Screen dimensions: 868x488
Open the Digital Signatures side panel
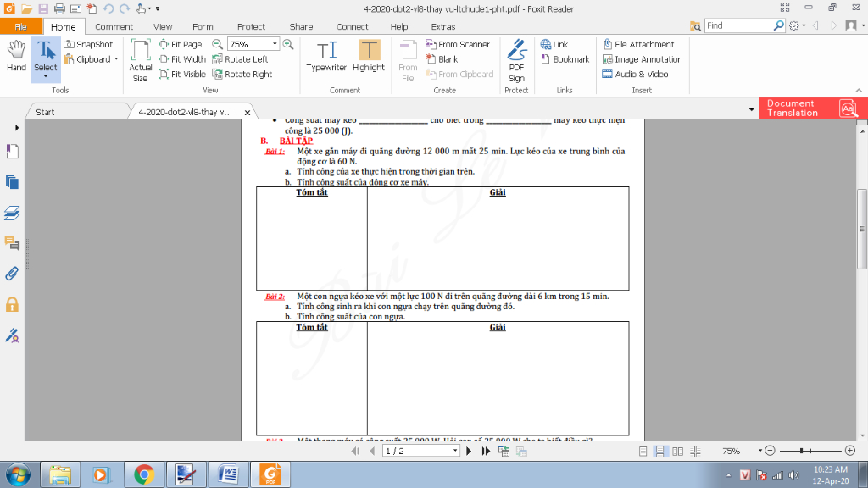coord(12,335)
